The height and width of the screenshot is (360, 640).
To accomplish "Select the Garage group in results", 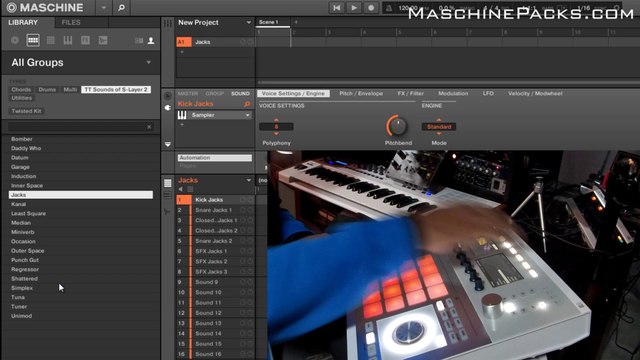I will [81, 167].
